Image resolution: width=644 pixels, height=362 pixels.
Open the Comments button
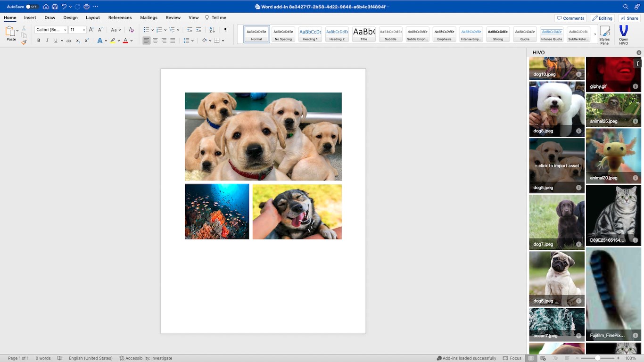[570, 18]
